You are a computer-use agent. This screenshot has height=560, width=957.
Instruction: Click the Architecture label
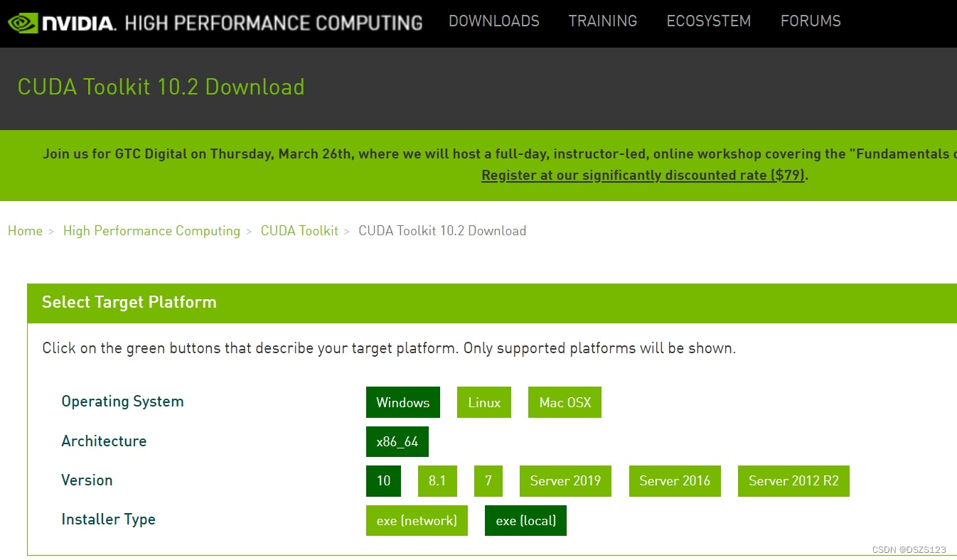click(104, 441)
